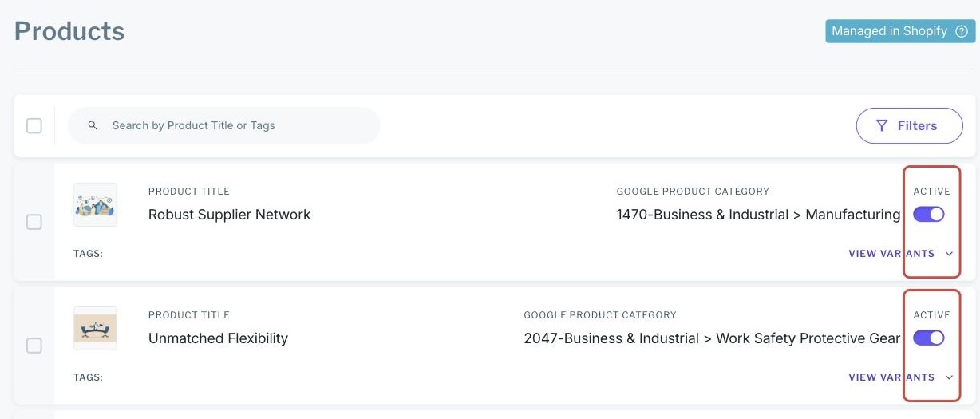Tick the select-all products checkbox
980x419 pixels.
pos(34,126)
